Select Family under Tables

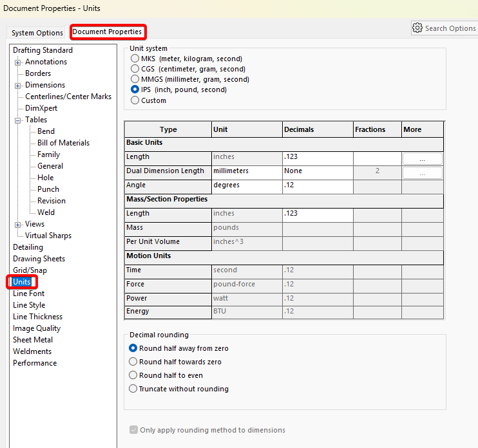pyautogui.click(x=49, y=154)
